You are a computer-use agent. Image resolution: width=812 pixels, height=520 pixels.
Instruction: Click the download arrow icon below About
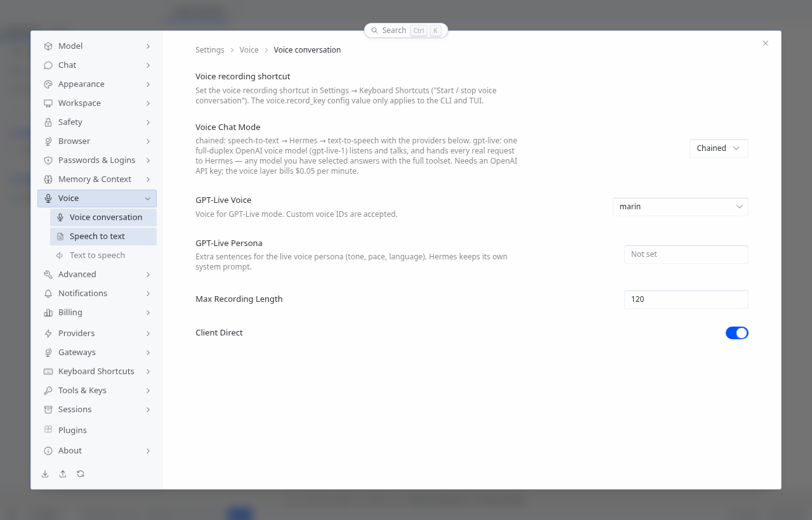coord(45,474)
